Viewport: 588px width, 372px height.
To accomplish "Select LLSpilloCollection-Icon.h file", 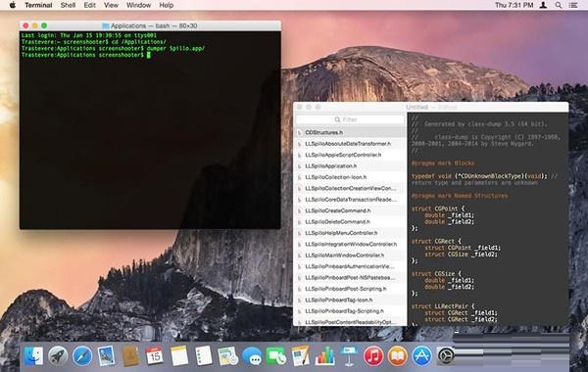I will 350,177.
